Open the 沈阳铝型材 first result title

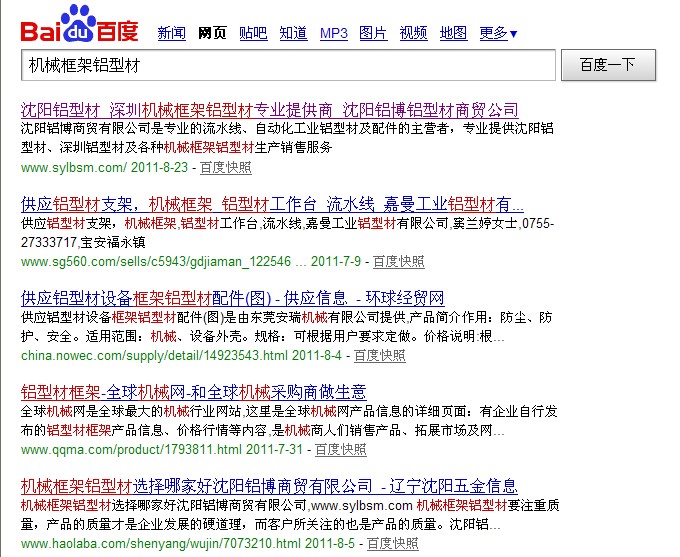pos(269,109)
